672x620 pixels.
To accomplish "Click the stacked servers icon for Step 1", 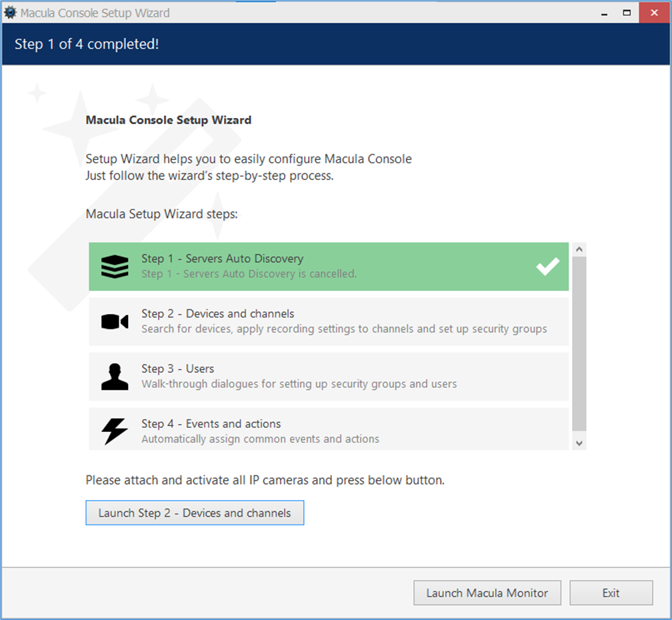I will 115,267.
